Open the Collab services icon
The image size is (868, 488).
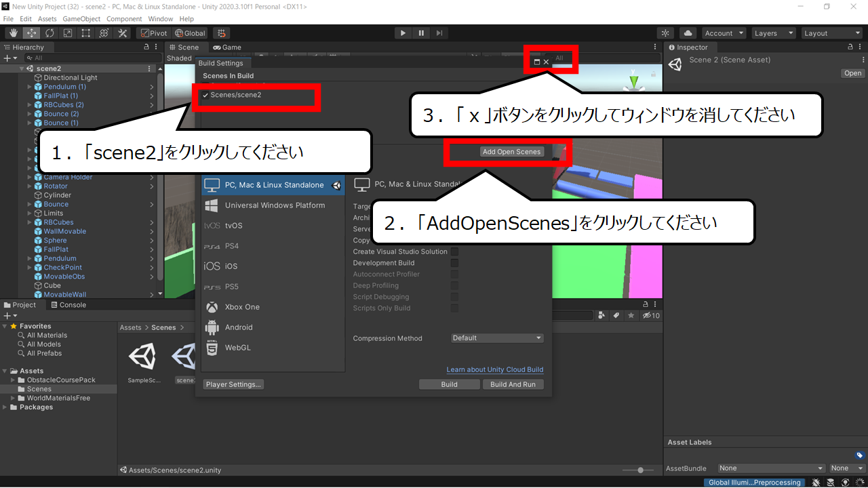tap(666, 33)
